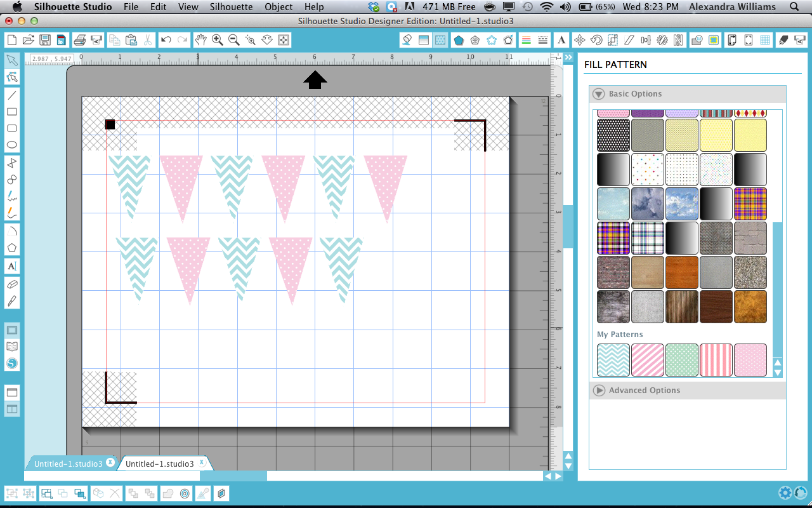This screenshot has width=812, height=508.
Task: Select the Draw a Line tool
Action: point(11,95)
